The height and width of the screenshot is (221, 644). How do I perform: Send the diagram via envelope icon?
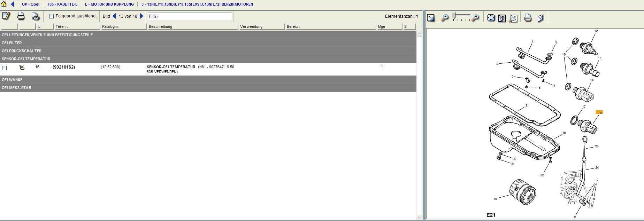540,18
